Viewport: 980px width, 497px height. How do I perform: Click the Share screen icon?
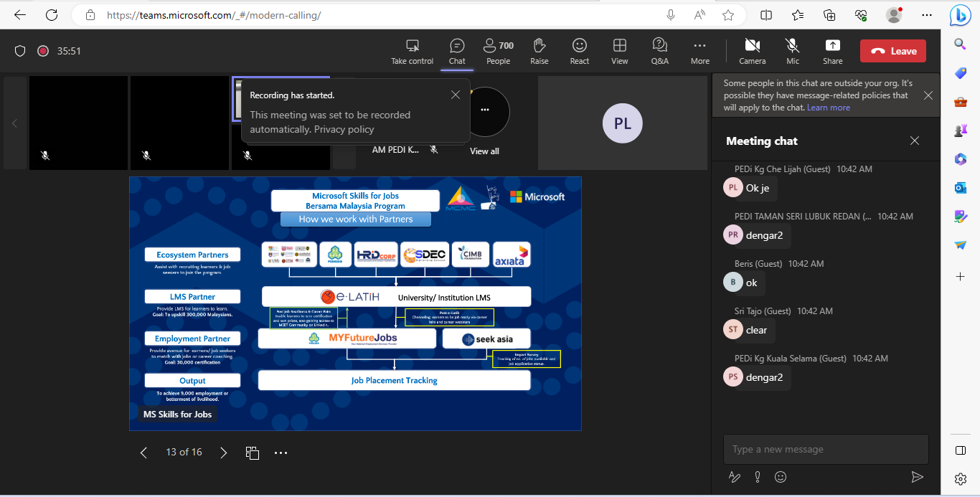(832, 52)
